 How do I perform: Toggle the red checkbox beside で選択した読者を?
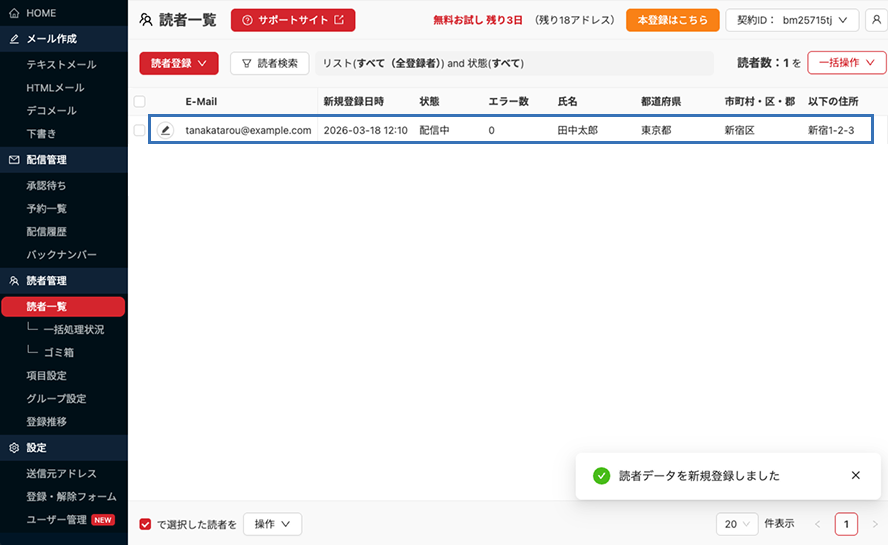click(146, 524)
